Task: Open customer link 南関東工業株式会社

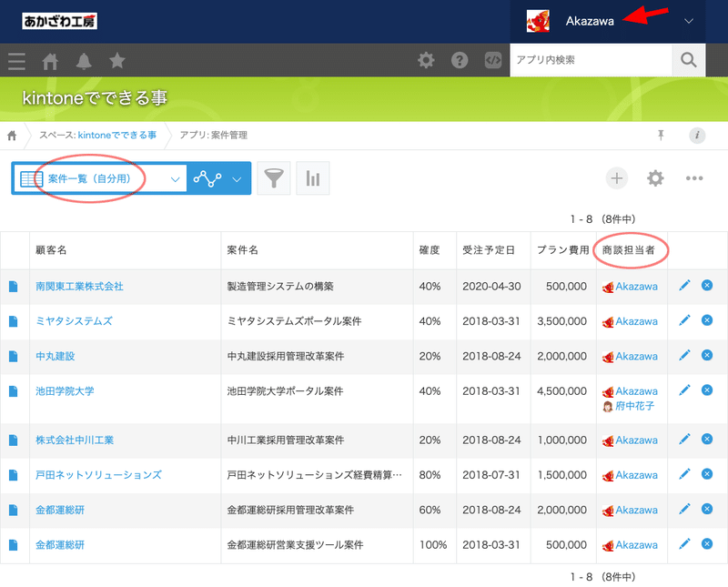Action: pos(79,287)
